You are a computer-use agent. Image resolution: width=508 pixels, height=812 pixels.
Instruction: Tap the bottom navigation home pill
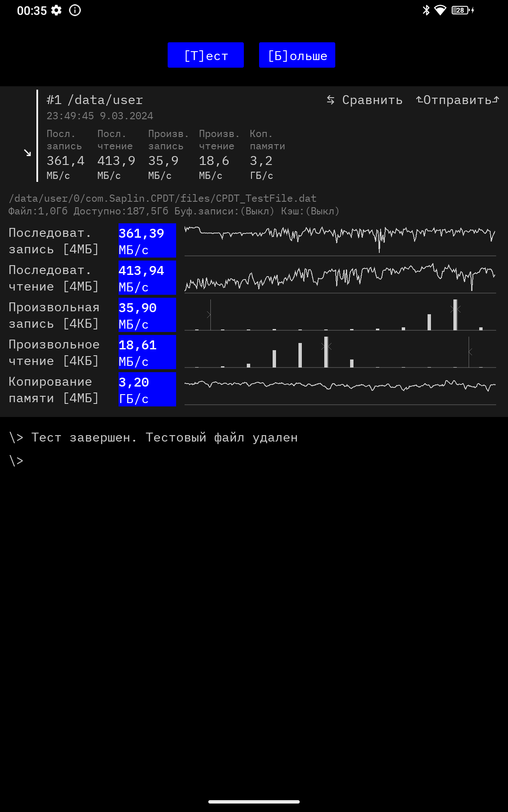pyautogui.click(x=254, y=801)
